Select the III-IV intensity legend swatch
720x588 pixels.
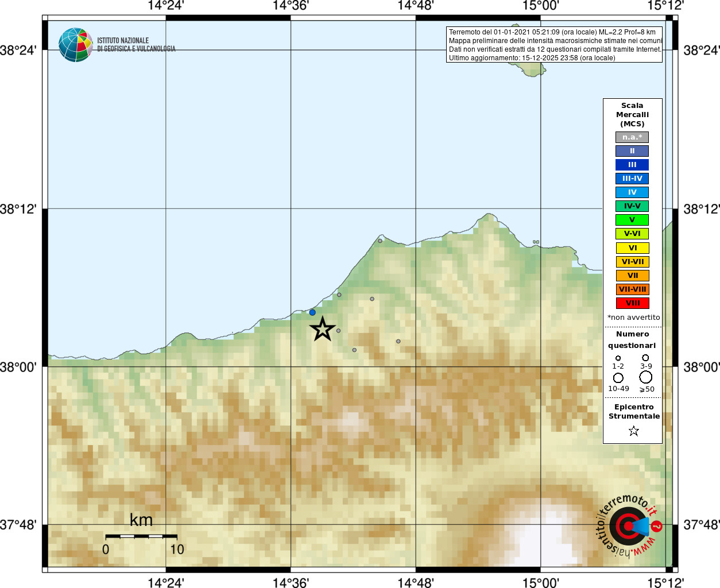pyautogui.click(x=632, y=179)
